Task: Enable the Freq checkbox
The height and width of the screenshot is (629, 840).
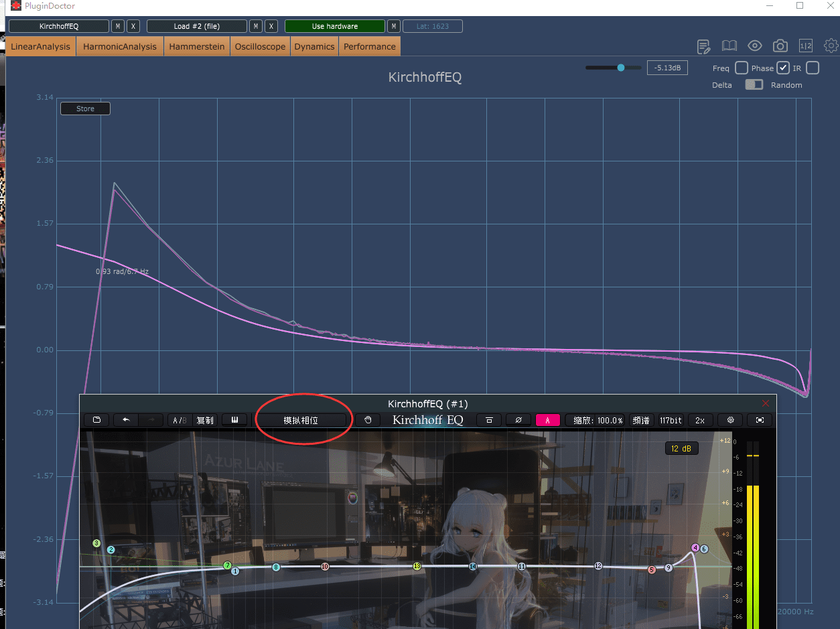Action: [x=742, y=68]
